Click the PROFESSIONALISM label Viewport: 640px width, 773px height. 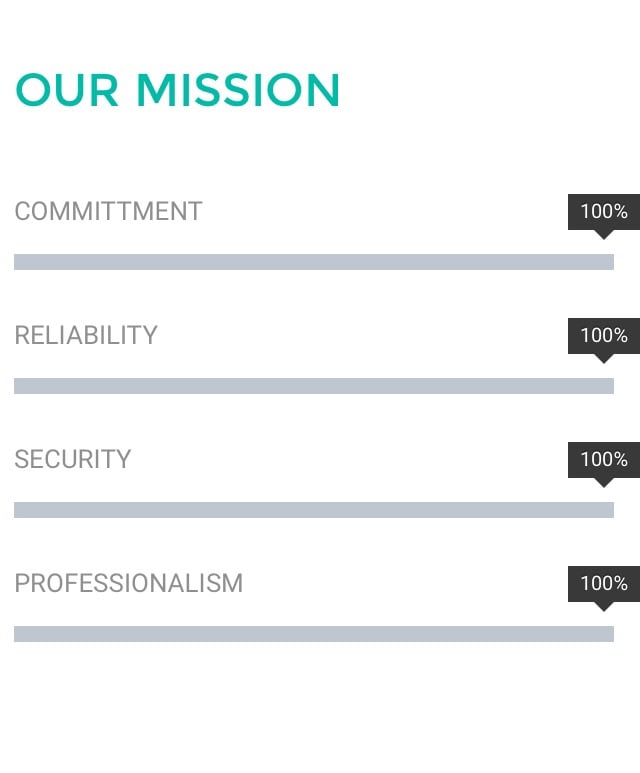(x=129, y=583)
